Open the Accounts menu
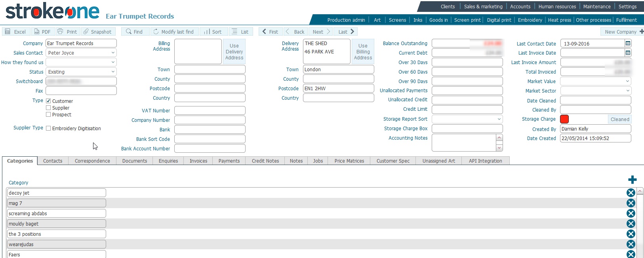 (x=520, y=7)
